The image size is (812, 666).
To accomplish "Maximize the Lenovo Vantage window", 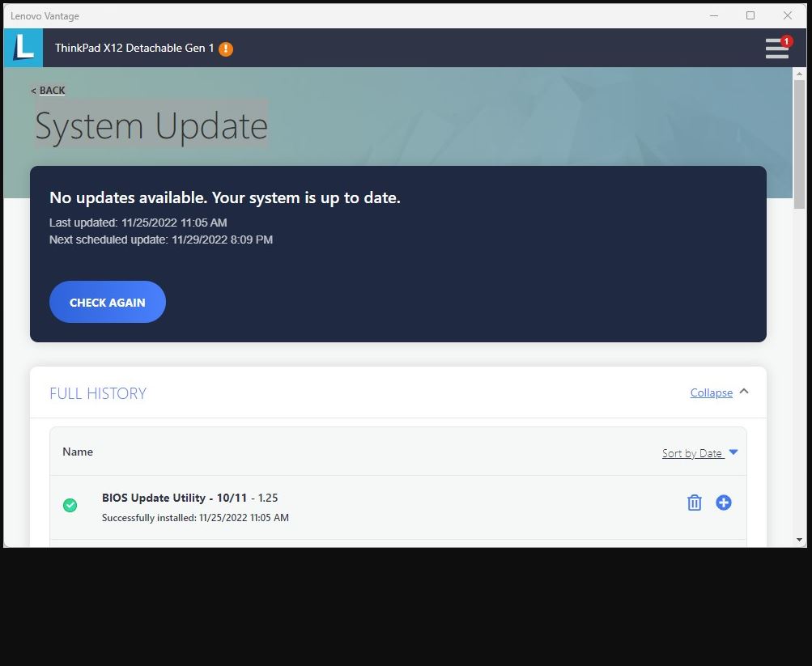I will click(750, 15).
